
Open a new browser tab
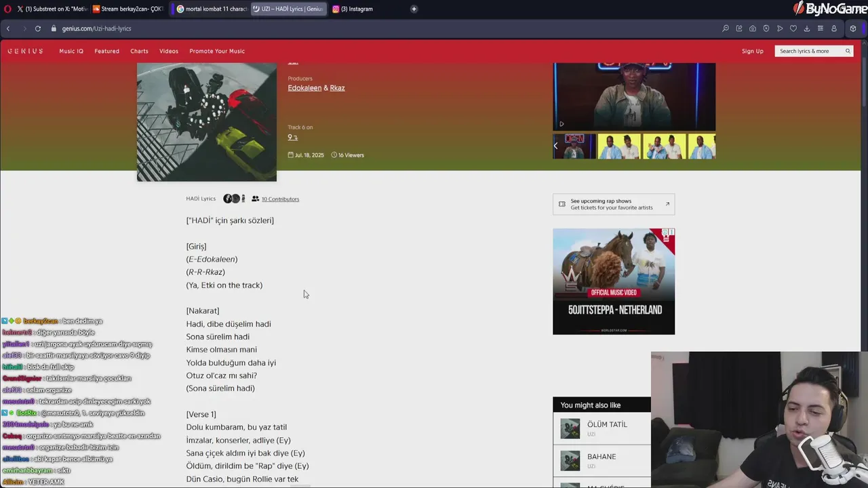pyautogui.click(x=414, y=9)
